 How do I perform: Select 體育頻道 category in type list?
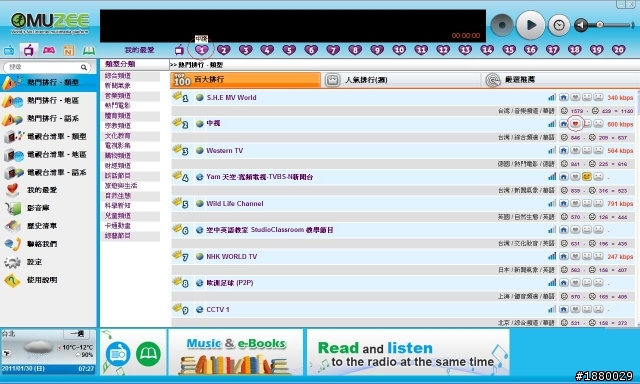pos(118,116)
